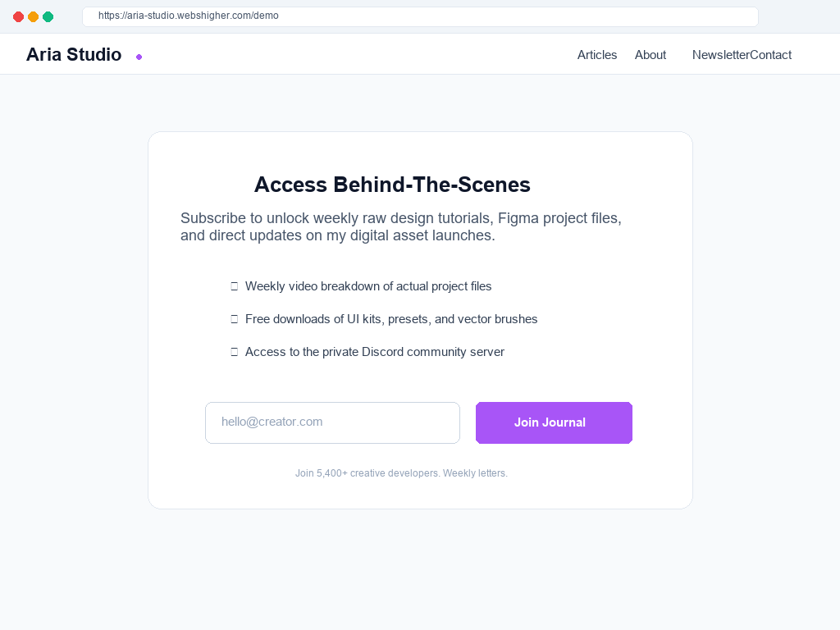Viewport: 840px width, 630px height.
Task: Open the Newsletter nav item
Action: point(720,55)
